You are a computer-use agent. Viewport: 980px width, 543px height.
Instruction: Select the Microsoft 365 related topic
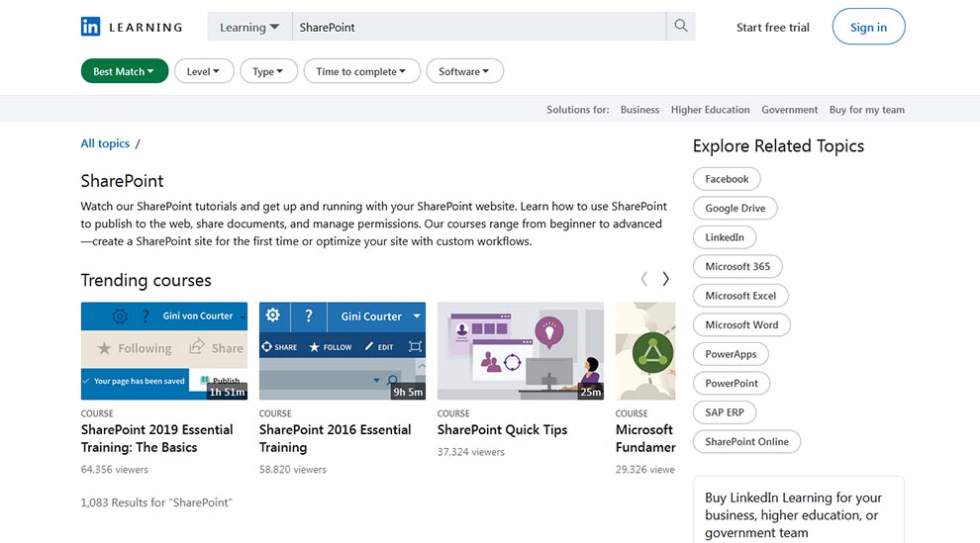[737, 266]
